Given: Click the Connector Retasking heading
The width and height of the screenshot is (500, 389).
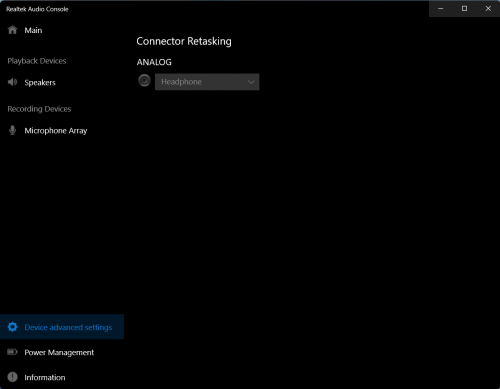Looking at the screenshot, I should 184,41.
